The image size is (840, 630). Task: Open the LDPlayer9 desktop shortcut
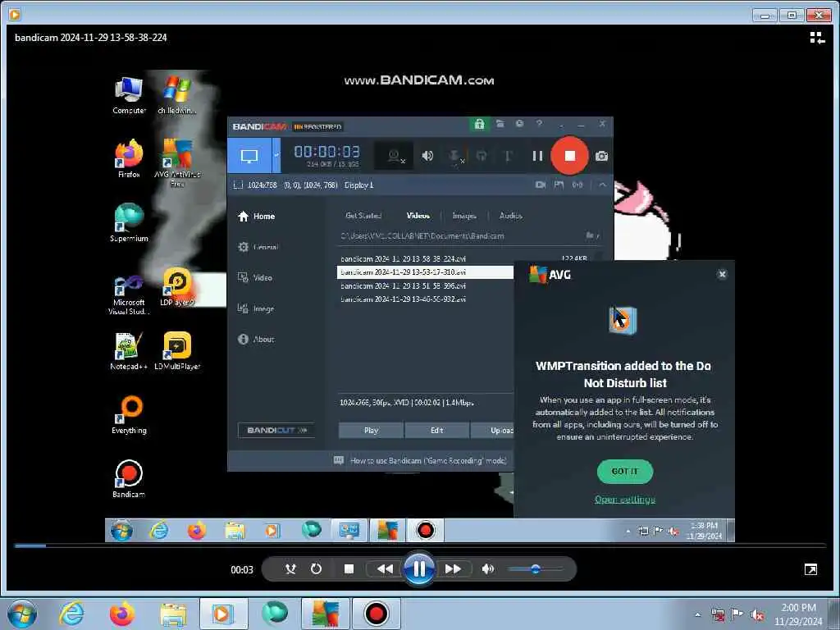[x=177, y=287]
